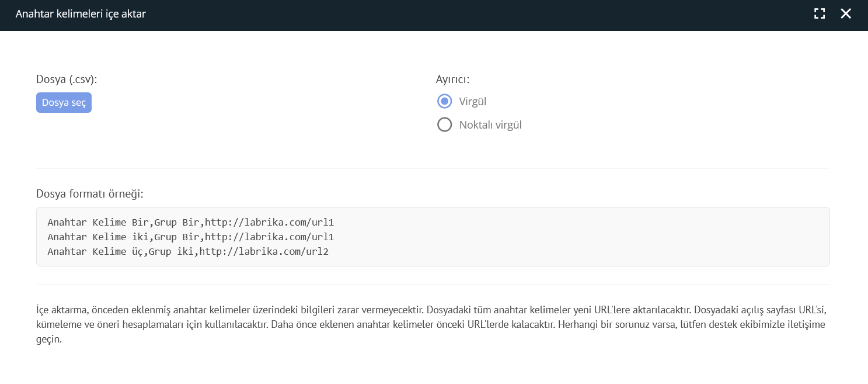Viewport: 868px width, 384px height.
Task: Select the 'Noktalı virgül' radio button circle
Action: [445, 124]
